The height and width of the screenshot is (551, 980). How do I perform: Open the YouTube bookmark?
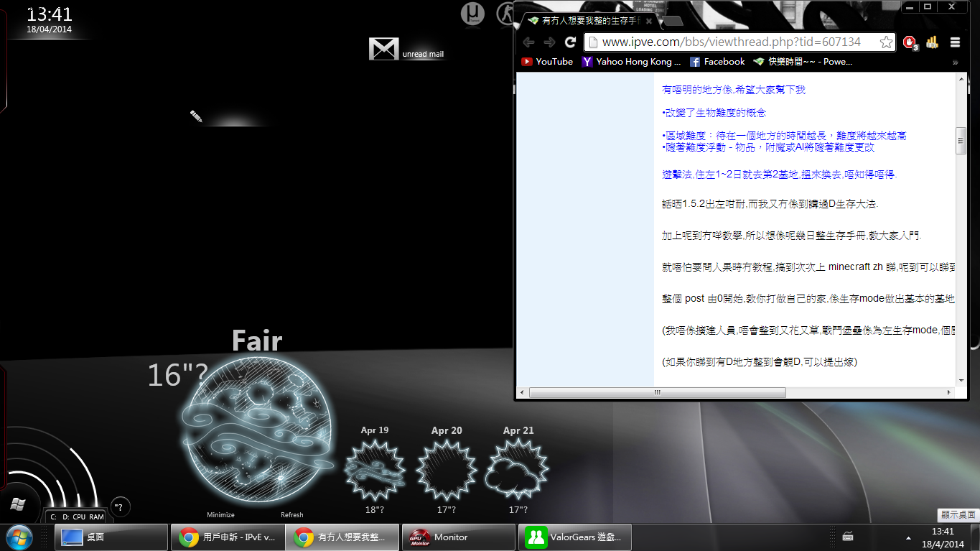[547, 62]
